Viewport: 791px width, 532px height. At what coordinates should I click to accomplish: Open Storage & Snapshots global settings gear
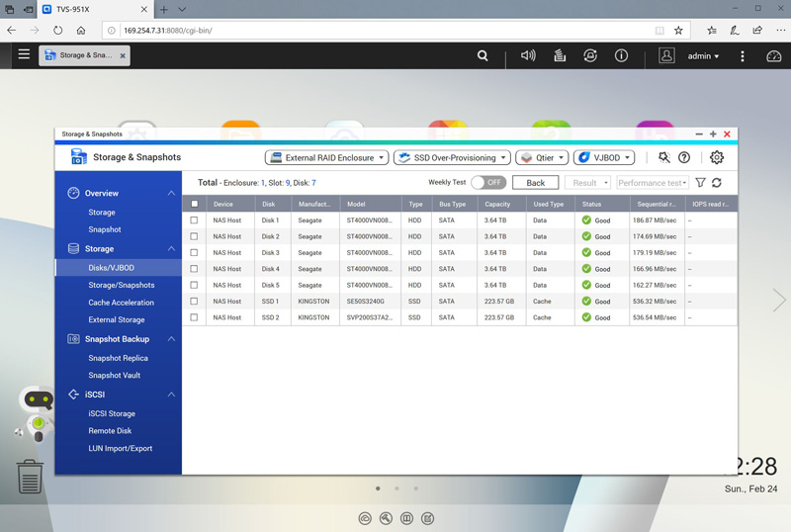tap(717, 157)
